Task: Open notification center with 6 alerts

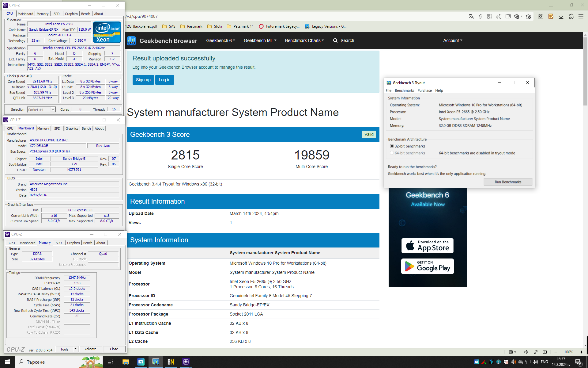Action: pos(579,362)
